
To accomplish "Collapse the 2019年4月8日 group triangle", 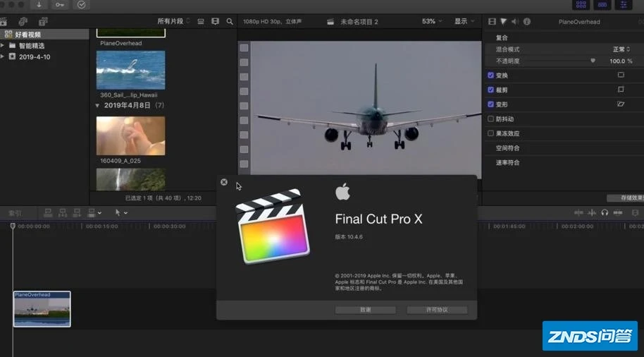I will tap(97, 105).
